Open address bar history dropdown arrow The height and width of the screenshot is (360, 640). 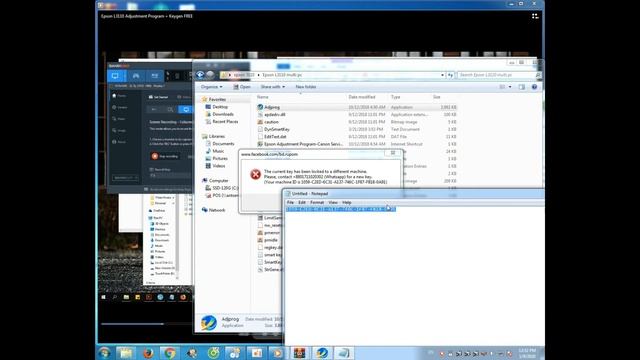click(442, 75)
